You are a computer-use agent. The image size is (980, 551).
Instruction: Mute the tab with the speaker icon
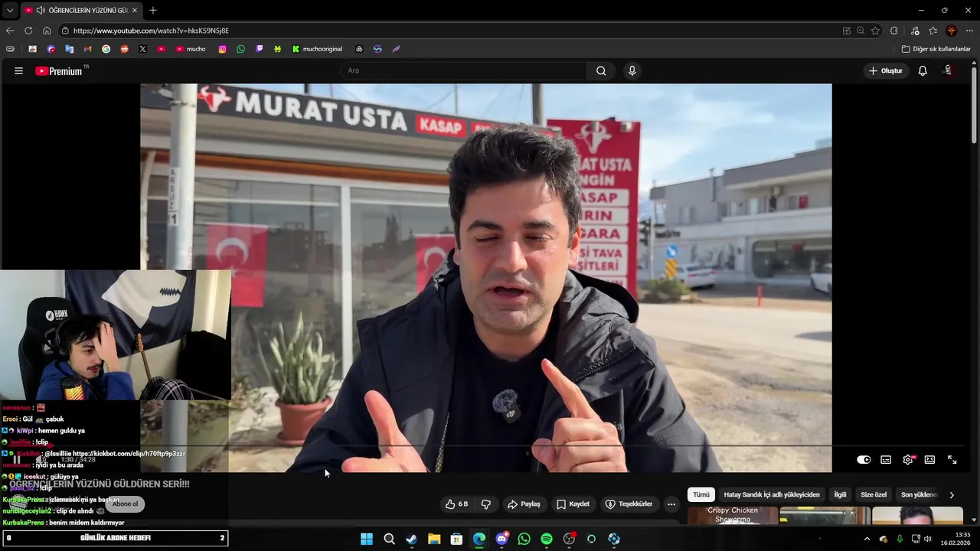40,10
